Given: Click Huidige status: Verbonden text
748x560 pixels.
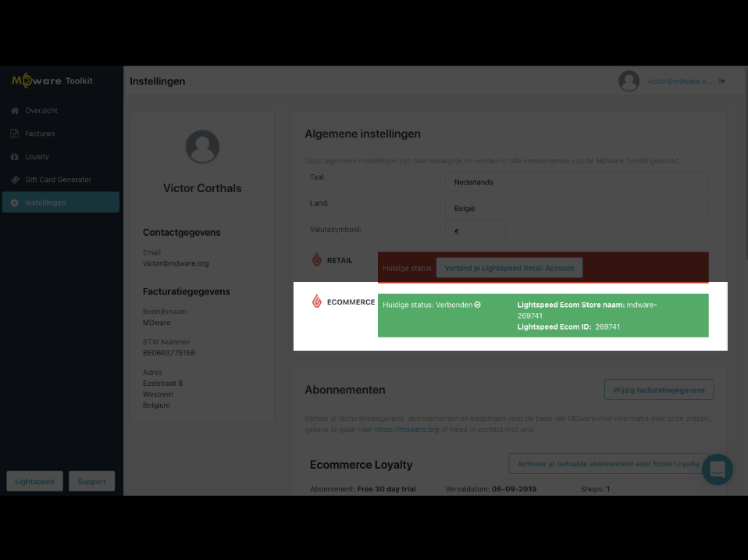Looking at the screenshot, I should pos(427,305).
